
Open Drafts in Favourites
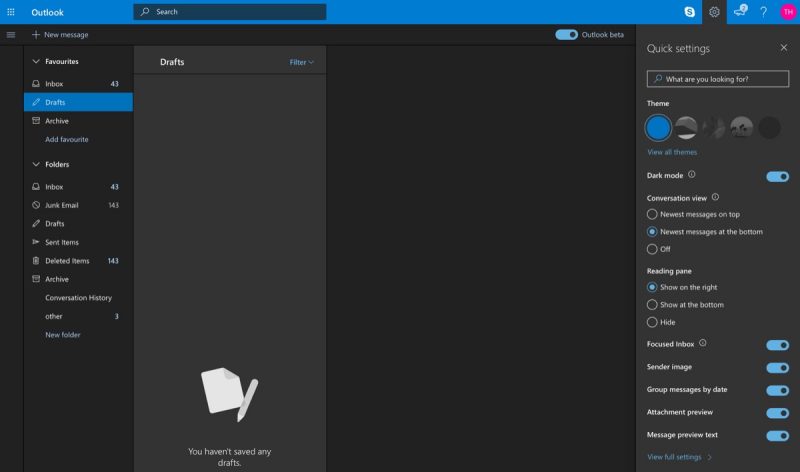(78, 102)
